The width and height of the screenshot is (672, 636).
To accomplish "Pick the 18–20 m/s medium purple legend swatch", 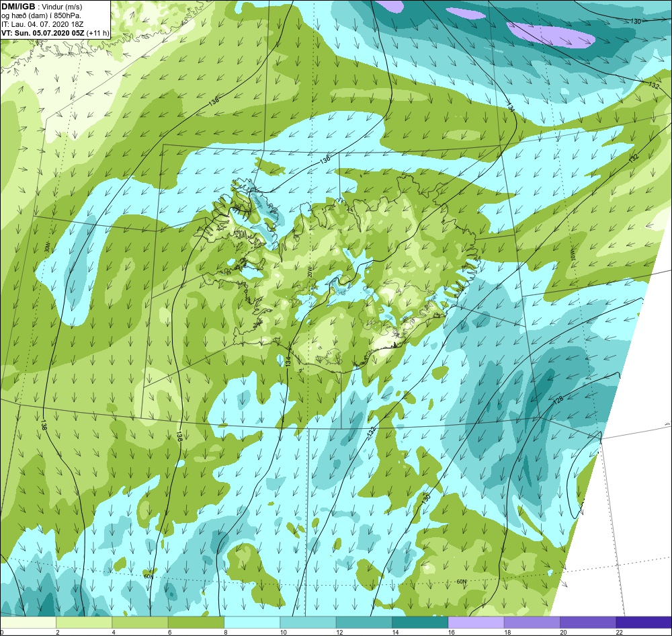I will 532,622.
